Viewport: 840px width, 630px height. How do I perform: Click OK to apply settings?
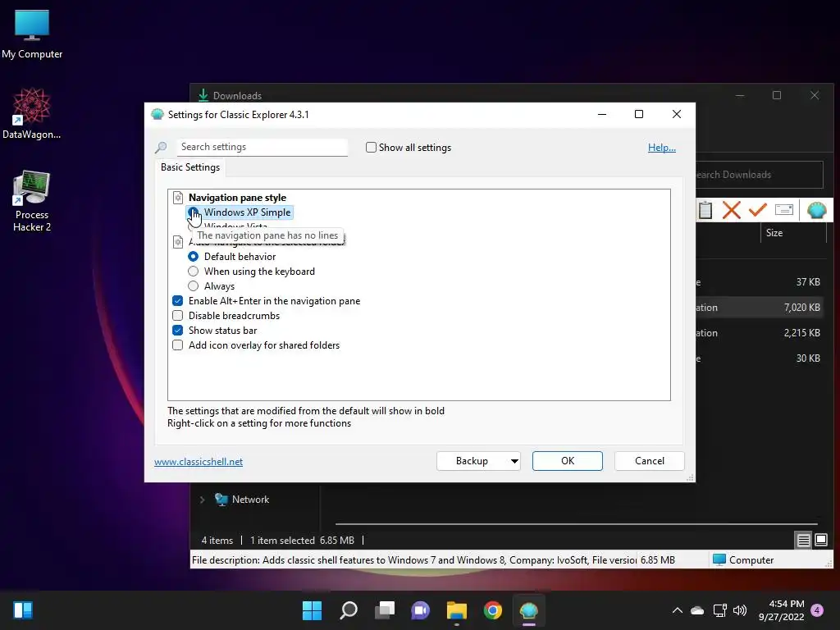pos(568,461)
